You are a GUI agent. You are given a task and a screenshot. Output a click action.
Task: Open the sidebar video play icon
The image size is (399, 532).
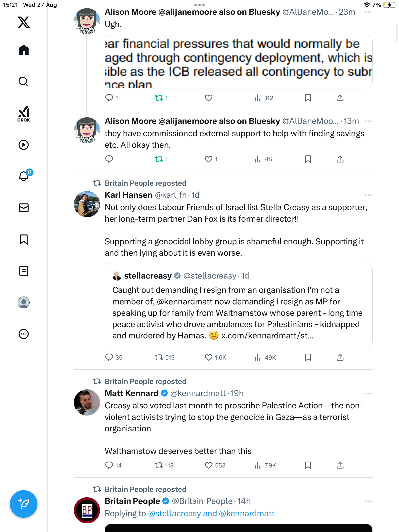[x=24, y=145]
